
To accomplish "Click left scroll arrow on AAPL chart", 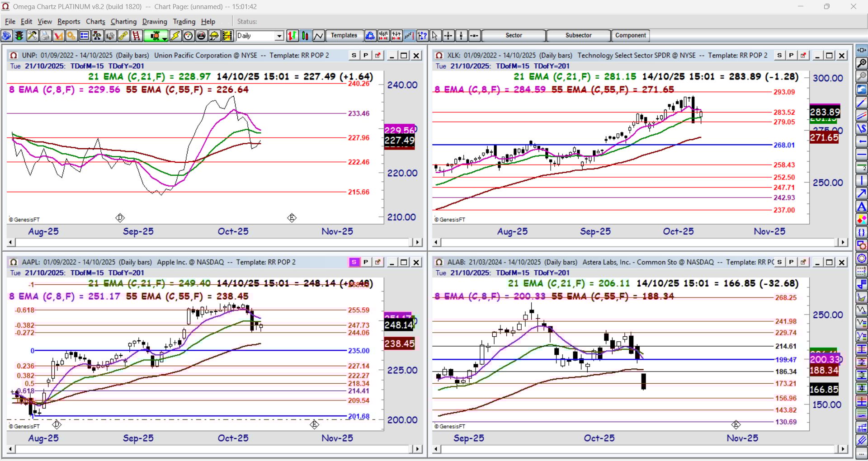I will (x=11, y=449).
